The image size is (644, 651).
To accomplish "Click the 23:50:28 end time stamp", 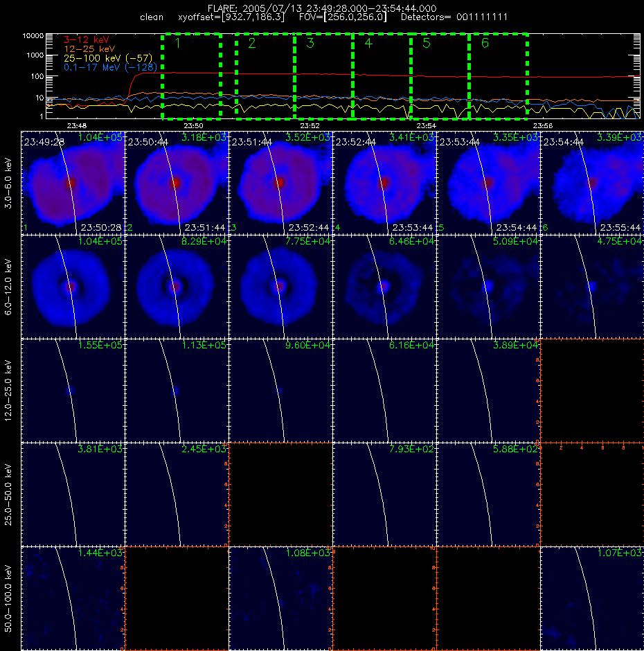I will pyautogui.click(x=101, y=228).
